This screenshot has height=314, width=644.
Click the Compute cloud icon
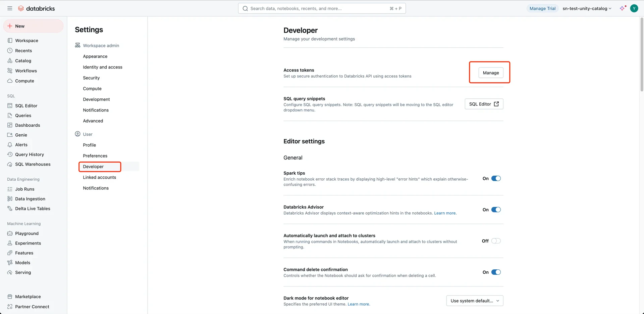(10, 81)
